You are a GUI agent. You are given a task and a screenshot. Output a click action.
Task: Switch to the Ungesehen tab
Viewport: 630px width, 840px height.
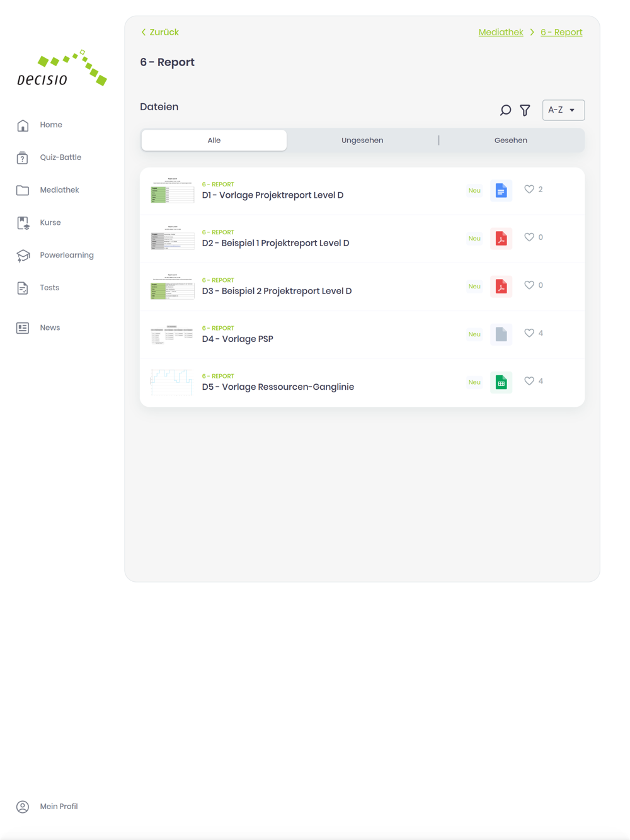[x=362, y=140]
